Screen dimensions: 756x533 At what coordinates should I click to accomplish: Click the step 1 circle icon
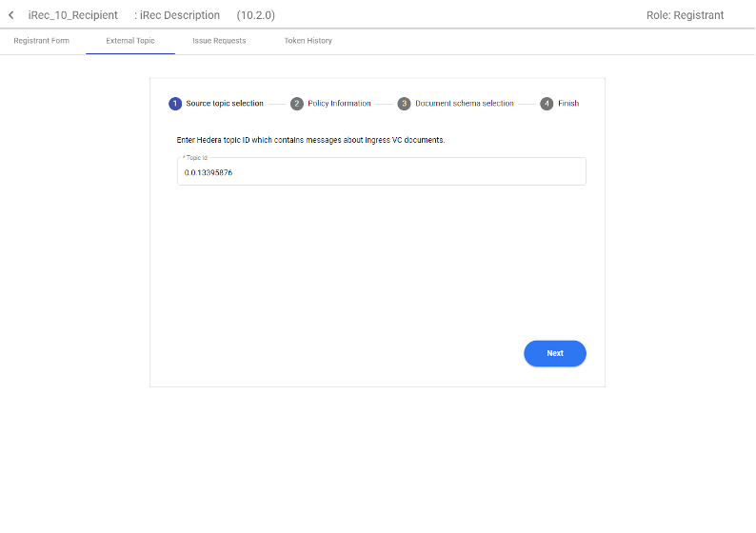coord(175,104)
